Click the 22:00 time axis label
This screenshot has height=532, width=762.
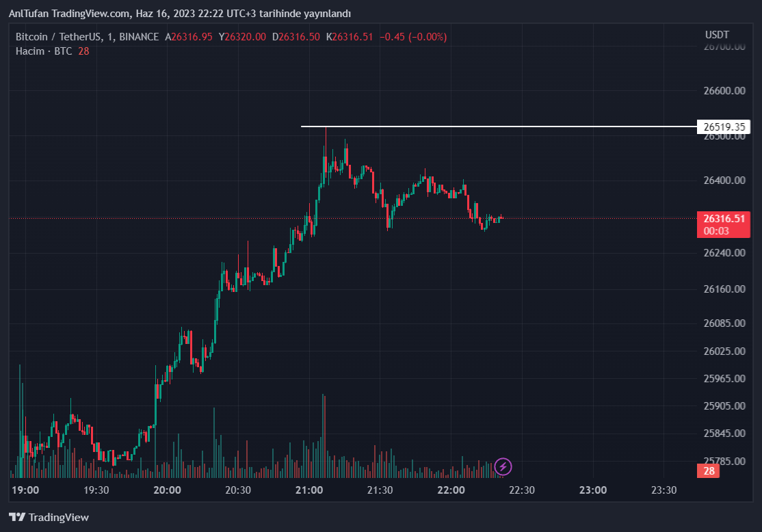tap(451, 490)
